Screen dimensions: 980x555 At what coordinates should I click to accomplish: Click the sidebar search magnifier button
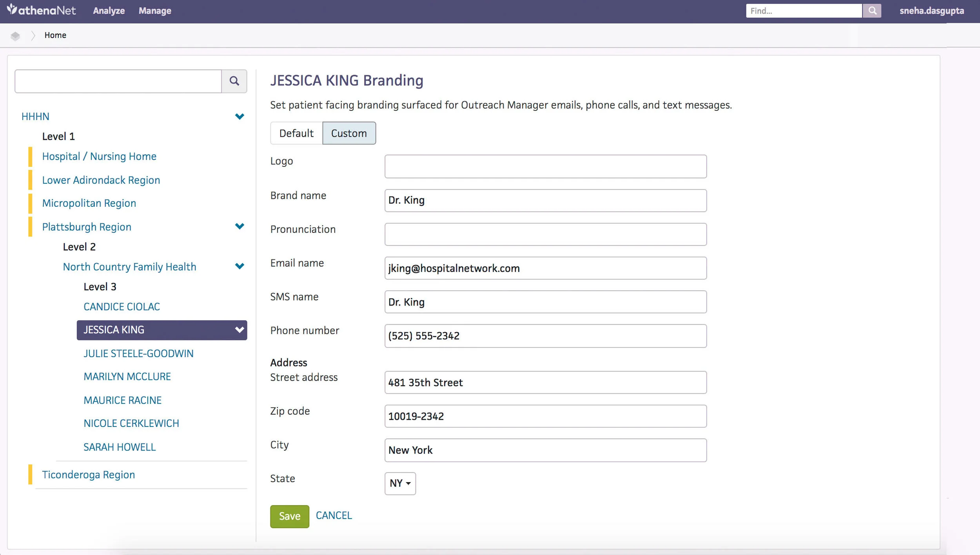click(234, 81)
